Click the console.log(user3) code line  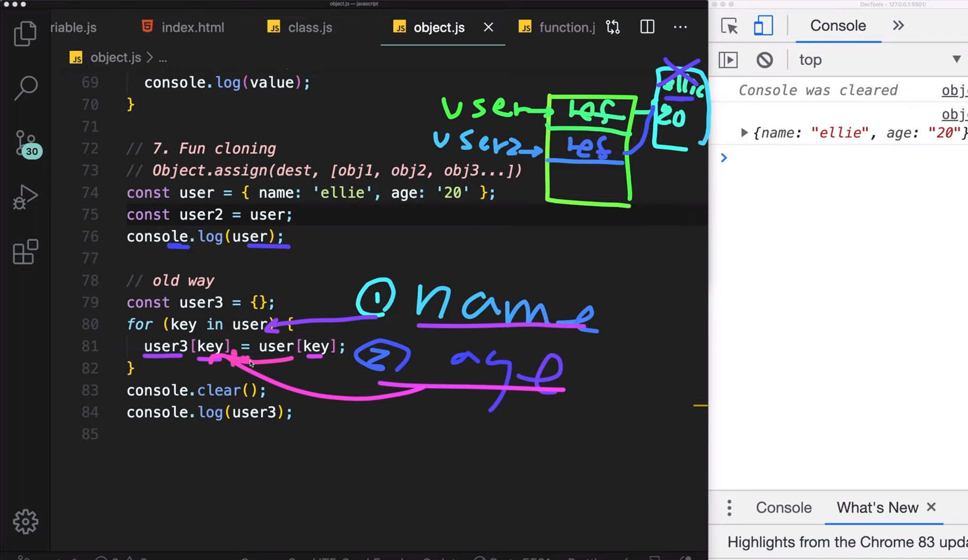tap(210, 412)
